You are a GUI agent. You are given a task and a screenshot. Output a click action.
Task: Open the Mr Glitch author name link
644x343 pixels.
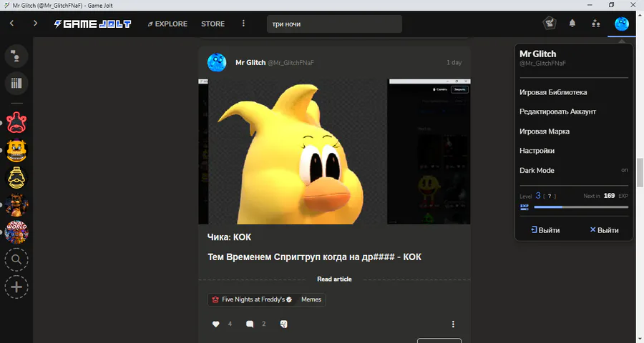point(250,62)
